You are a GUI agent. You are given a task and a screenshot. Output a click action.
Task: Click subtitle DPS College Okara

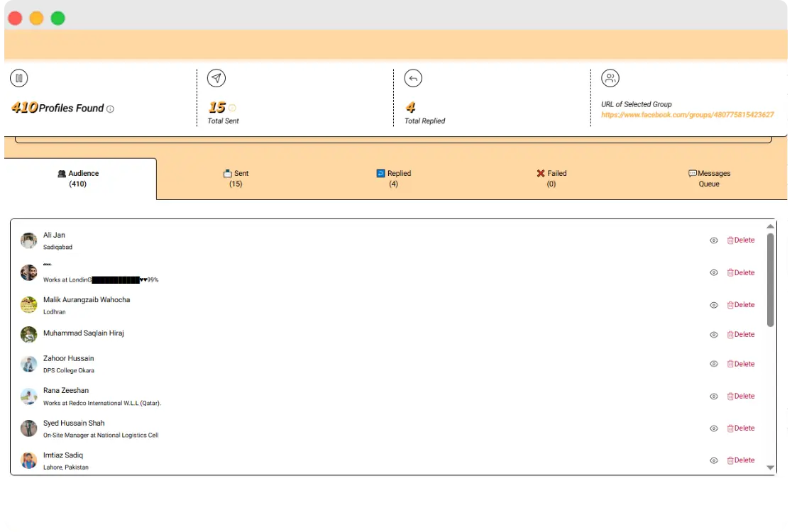[69, 371]
